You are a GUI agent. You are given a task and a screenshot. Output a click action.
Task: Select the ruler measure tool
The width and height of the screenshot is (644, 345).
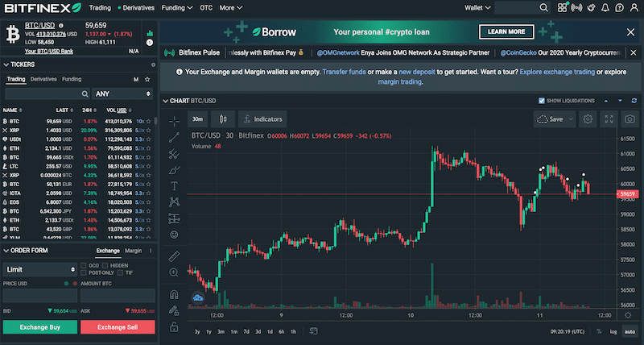(174, 256)
